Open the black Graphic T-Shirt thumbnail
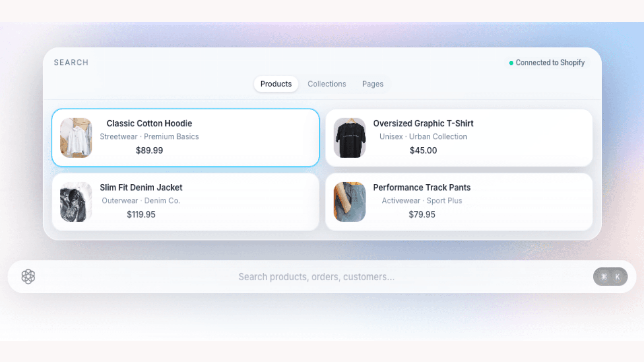The height and width of the screenshot is (362, 644). [350, 138]
